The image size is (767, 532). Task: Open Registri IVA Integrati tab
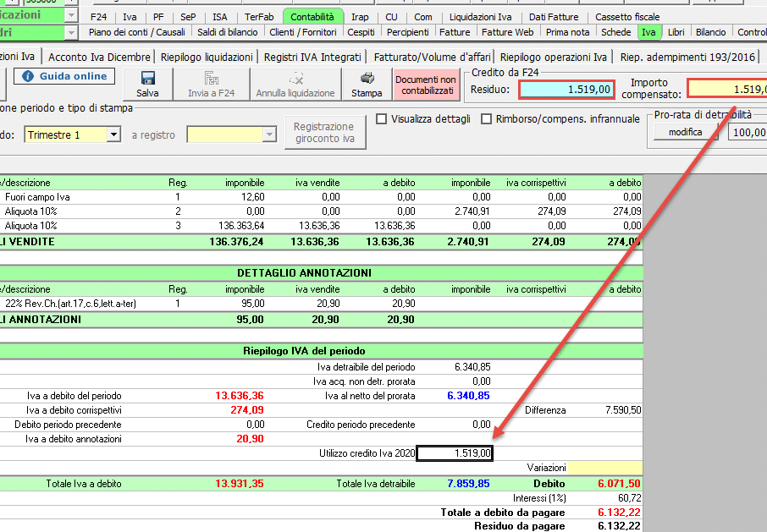tap(312, 58)
